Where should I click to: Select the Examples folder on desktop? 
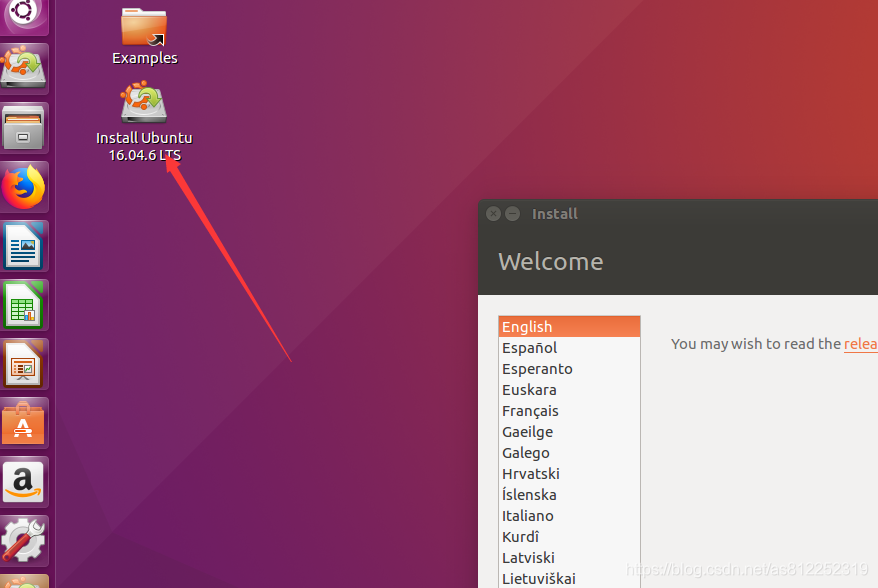click(144, 36)
